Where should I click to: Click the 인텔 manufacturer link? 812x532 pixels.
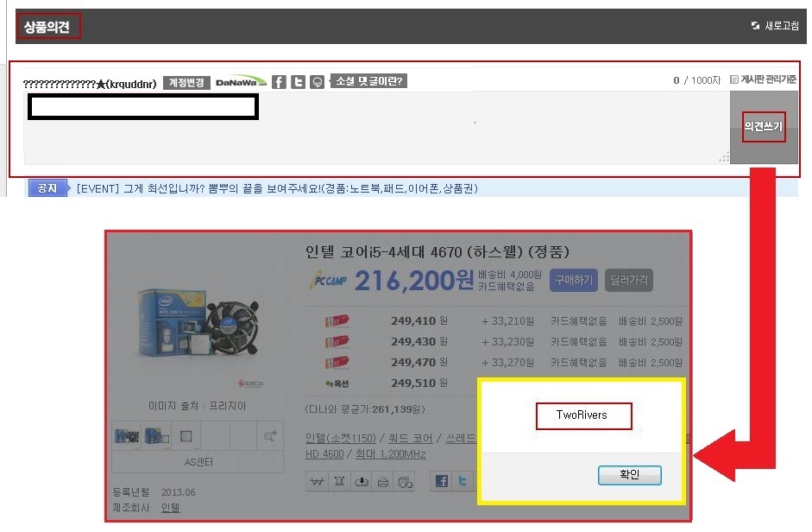click(170, 508)
